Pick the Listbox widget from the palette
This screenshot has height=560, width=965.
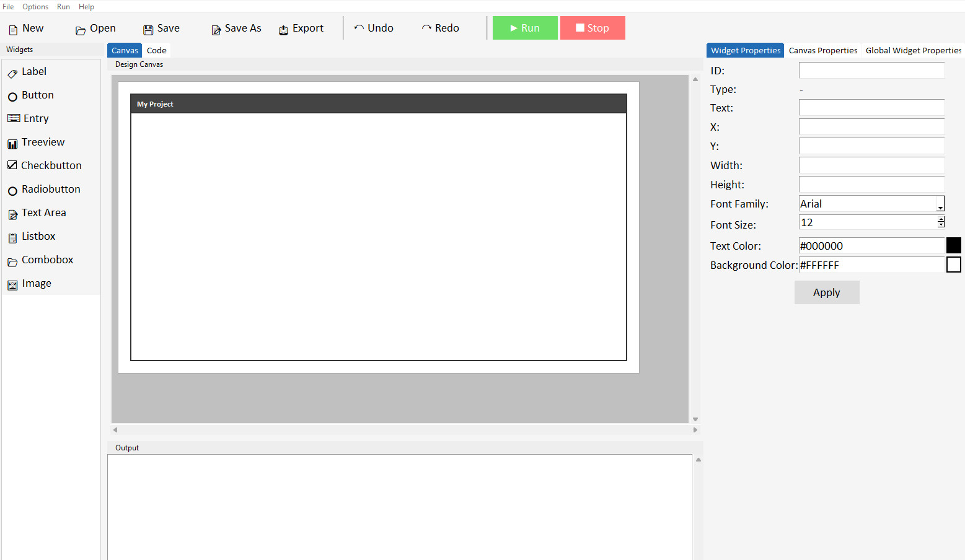pos(38,236)
